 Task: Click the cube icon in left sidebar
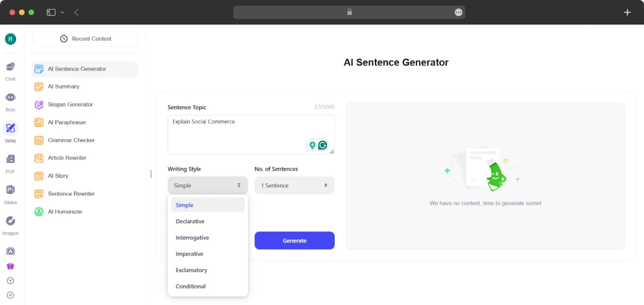(11, 281)
